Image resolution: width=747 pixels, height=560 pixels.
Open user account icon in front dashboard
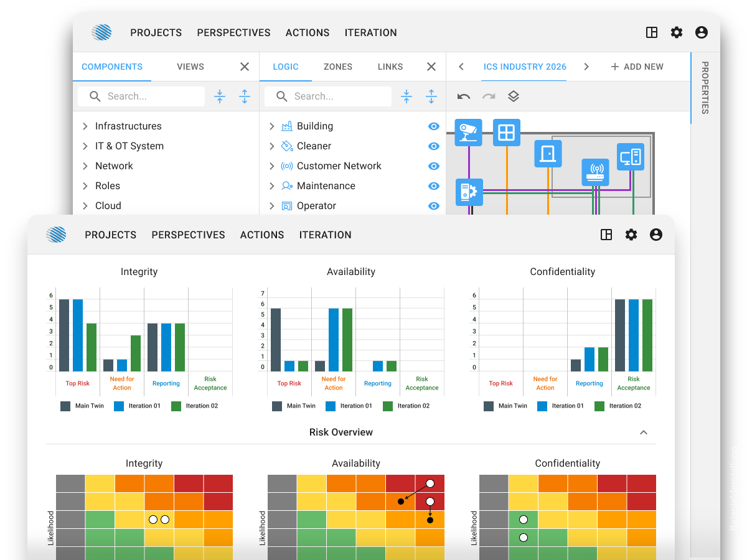coord(655,235)
